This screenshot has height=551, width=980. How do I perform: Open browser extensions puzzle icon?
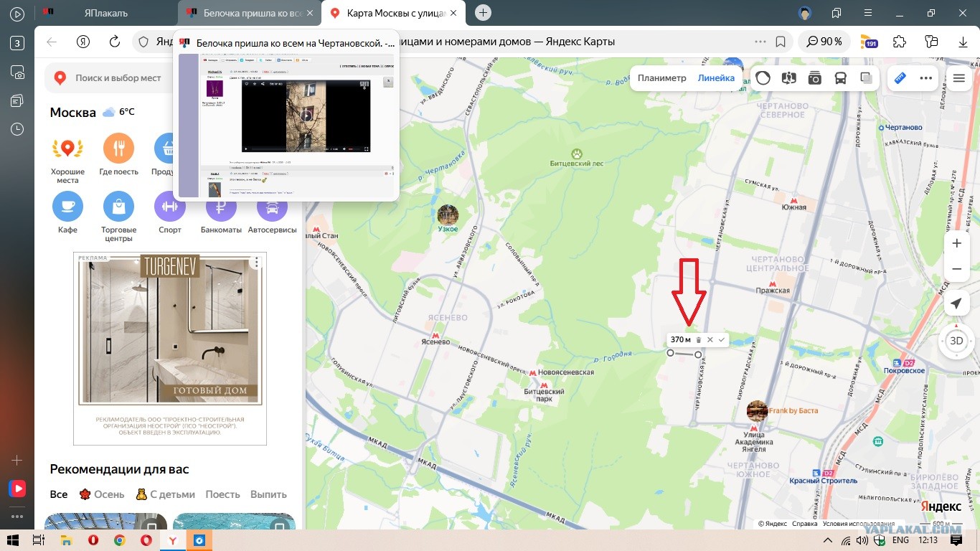pos(900,42)
